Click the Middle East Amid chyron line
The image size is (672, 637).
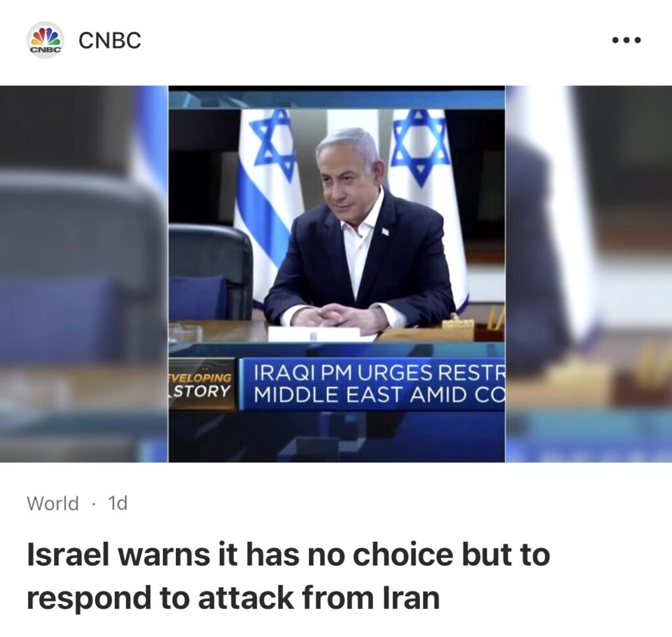pos(379,395)
